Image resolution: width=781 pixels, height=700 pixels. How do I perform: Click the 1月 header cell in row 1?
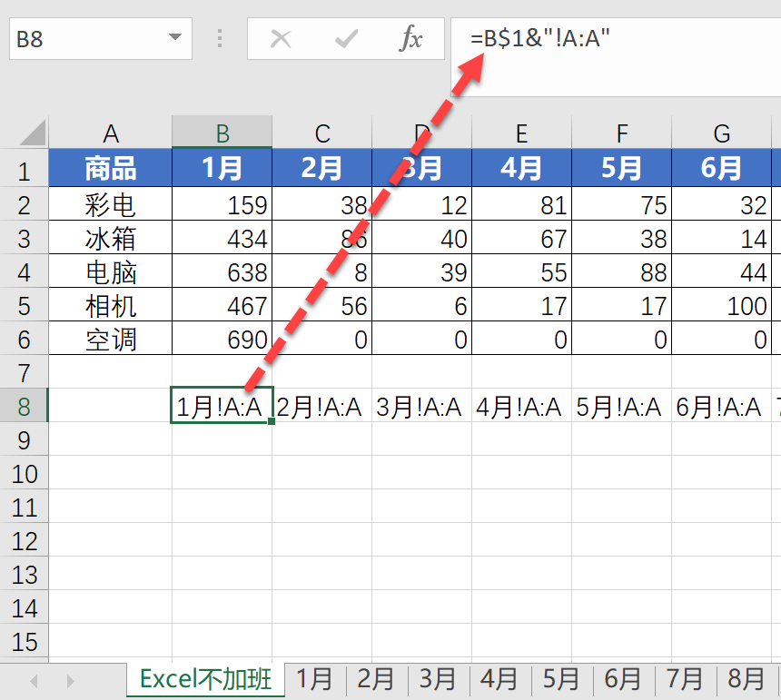coord(222,168)
